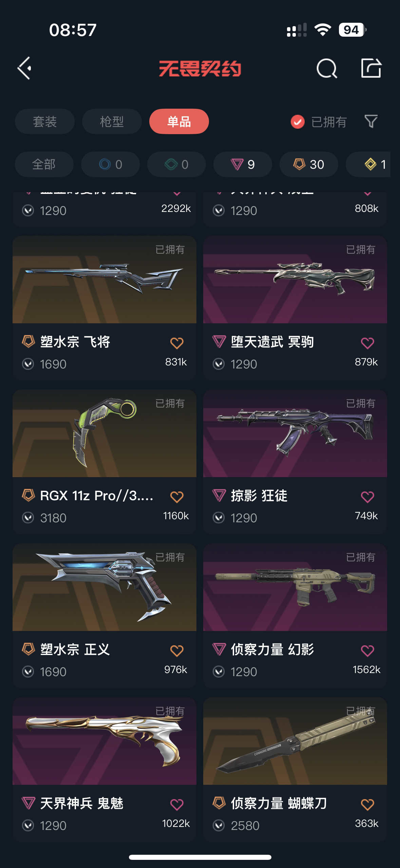Toggle favorite heart on 塑水宗 正义
This screenshot has width=400, height=868.
(177, 651)
